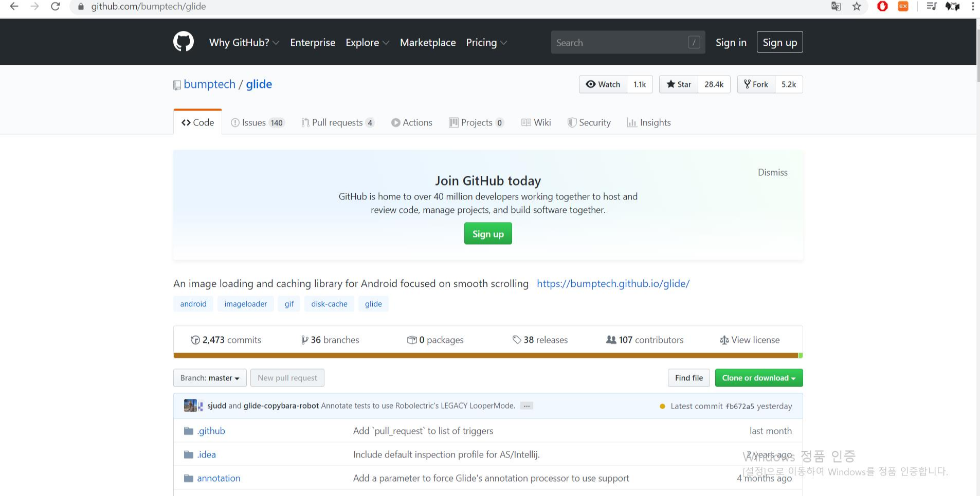Open View license link
Viewport: 980px width, 496px height.
(x=750, y=340)
